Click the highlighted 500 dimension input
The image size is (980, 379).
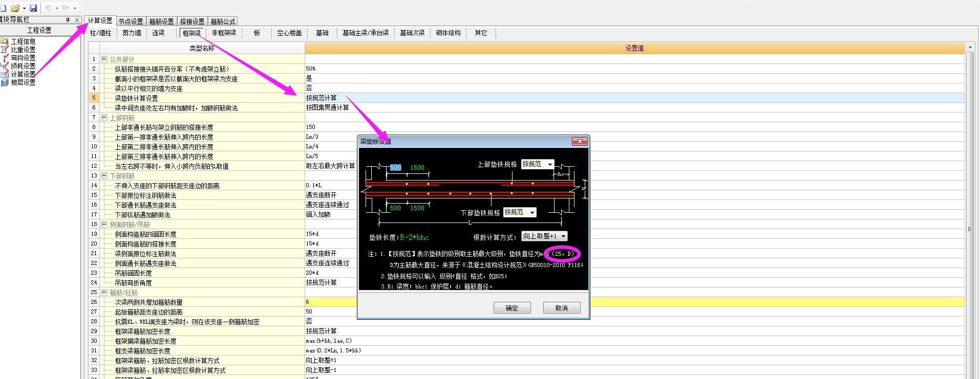[x=395, y=168]
